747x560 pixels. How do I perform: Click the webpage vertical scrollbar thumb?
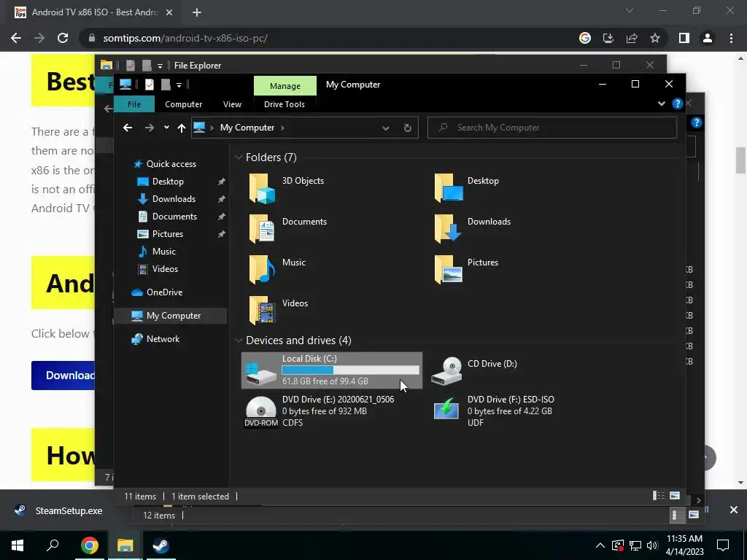[740, 161]
